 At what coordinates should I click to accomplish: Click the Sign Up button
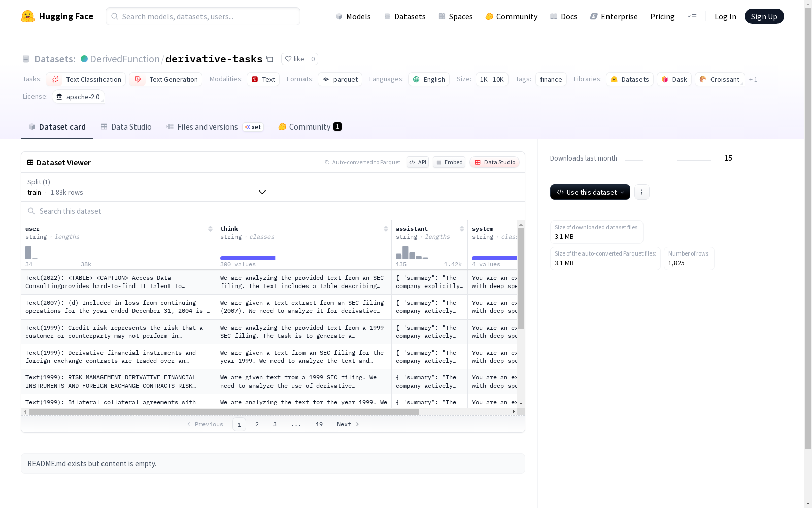point(764,16)
